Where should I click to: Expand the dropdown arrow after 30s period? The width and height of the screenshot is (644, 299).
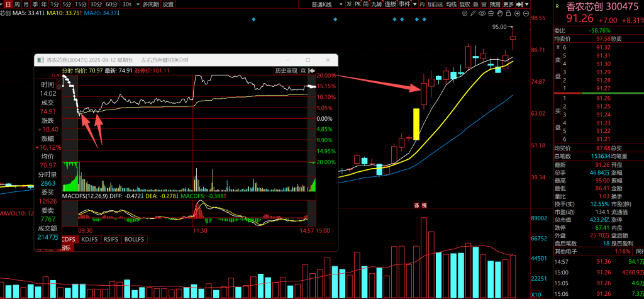136,4
